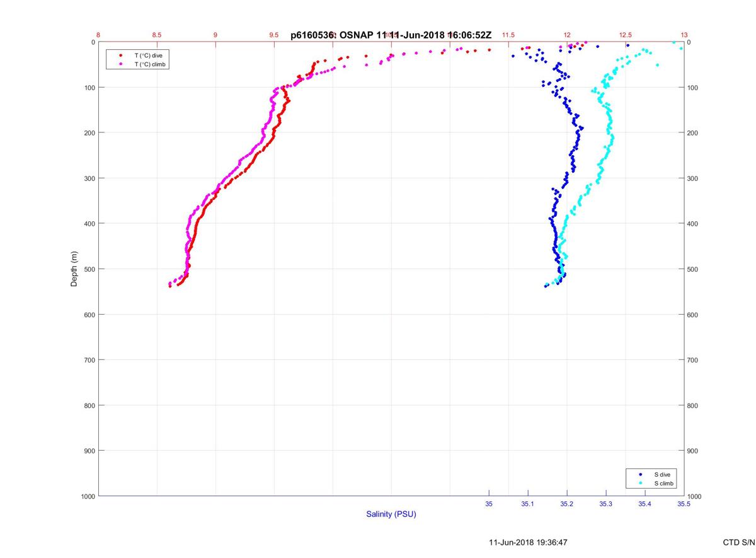
Task: Click '500' on the right depth axis
Action: 694,269
